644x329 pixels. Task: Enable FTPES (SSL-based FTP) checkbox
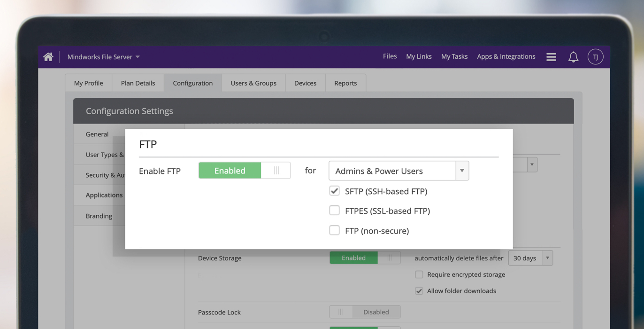(334, 211)
